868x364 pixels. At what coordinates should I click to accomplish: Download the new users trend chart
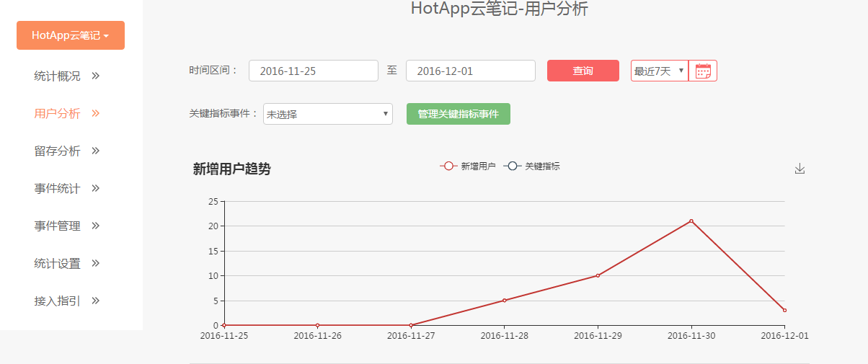click(x=800, y=169)
